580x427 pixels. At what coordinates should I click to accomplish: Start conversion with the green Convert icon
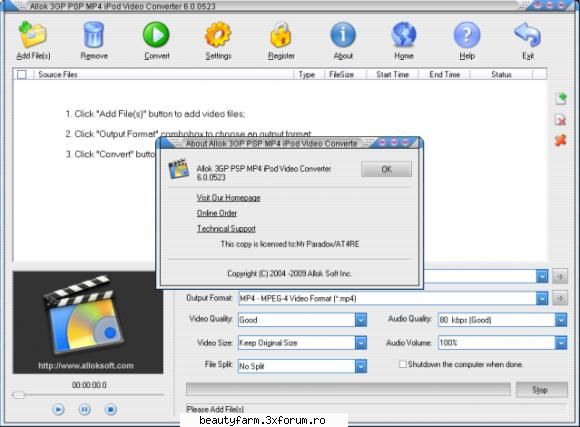coord(156,34)
